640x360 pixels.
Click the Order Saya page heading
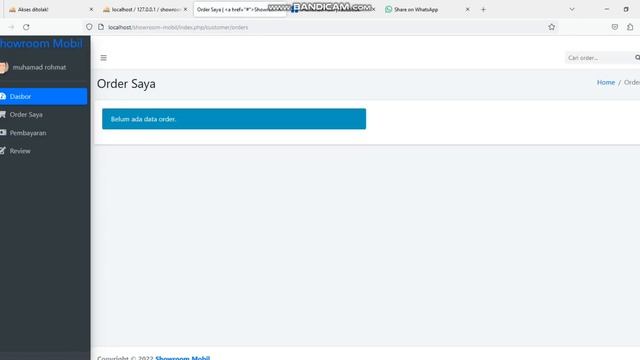pyautogui.click(x=126, y=84)
